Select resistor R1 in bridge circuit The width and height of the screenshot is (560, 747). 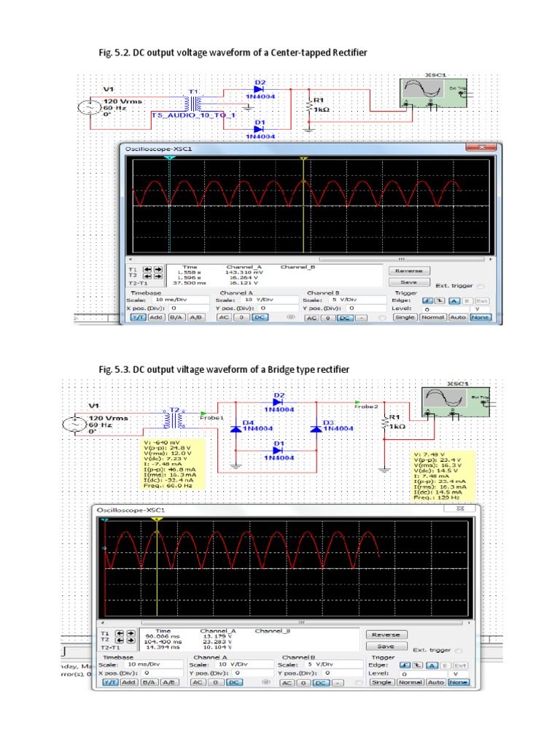(385, 422)
